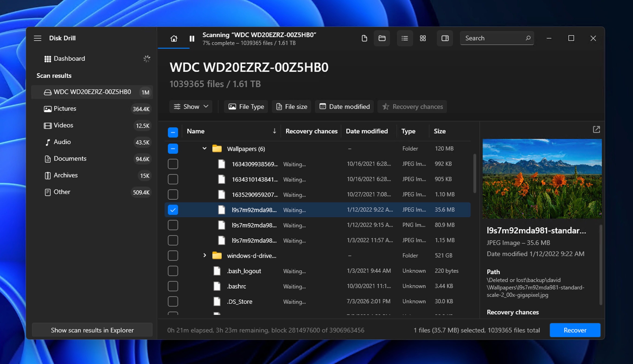633x364 pixels.
Task: Show Audio category results
Action: tap(92, 142)
